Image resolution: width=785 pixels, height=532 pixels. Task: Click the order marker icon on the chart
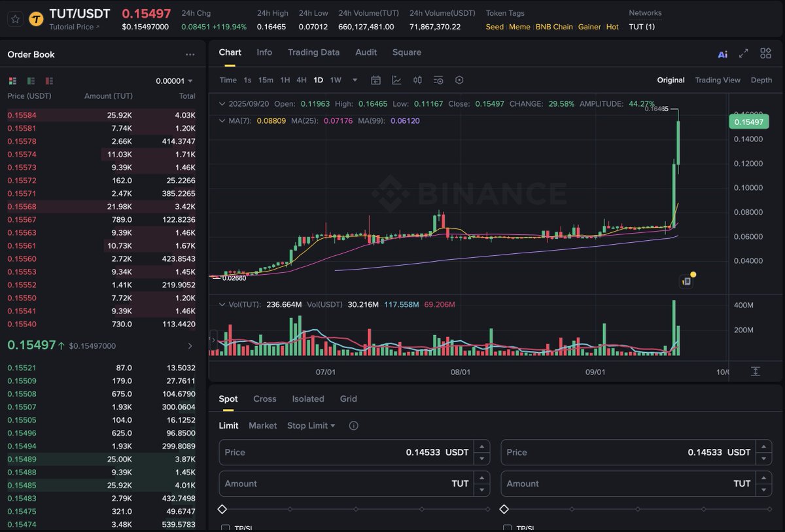pos(686,281)
